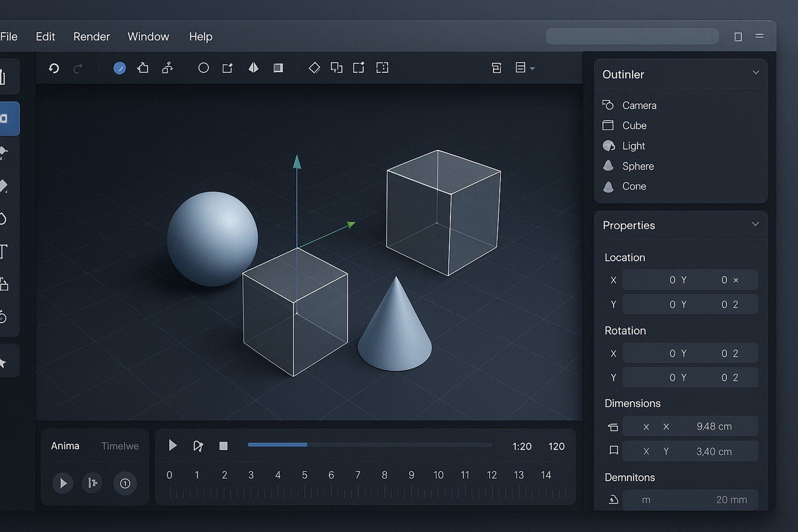Click the blue playback progress slider
This screenshot has width=798, height=532.
click(277, 445)
